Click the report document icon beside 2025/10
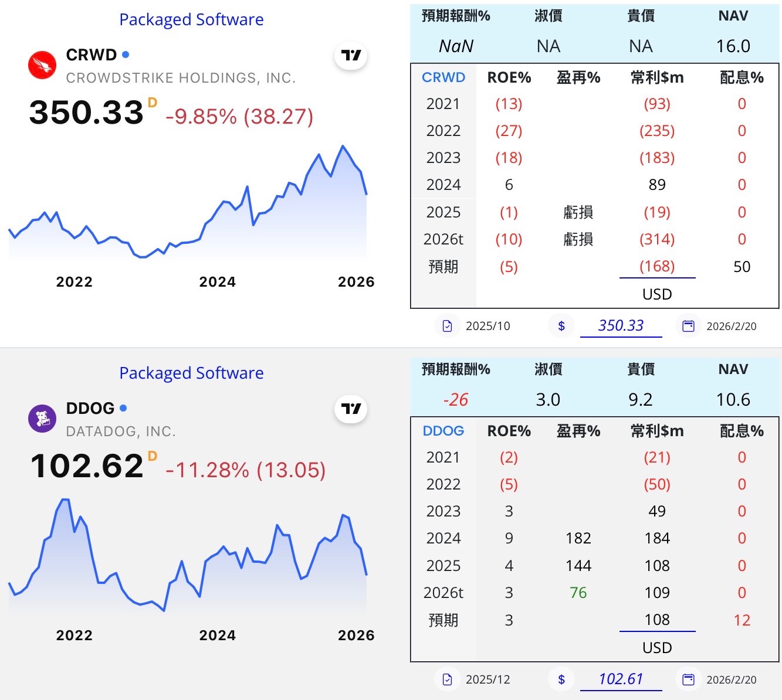 pos(448,326)
